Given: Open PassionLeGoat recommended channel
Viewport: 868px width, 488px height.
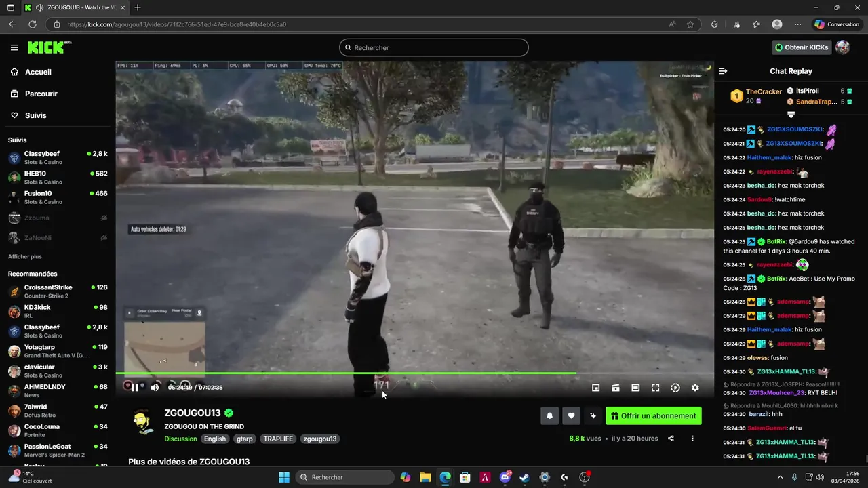Looking at the screenshot, I should tap(58, 451).
